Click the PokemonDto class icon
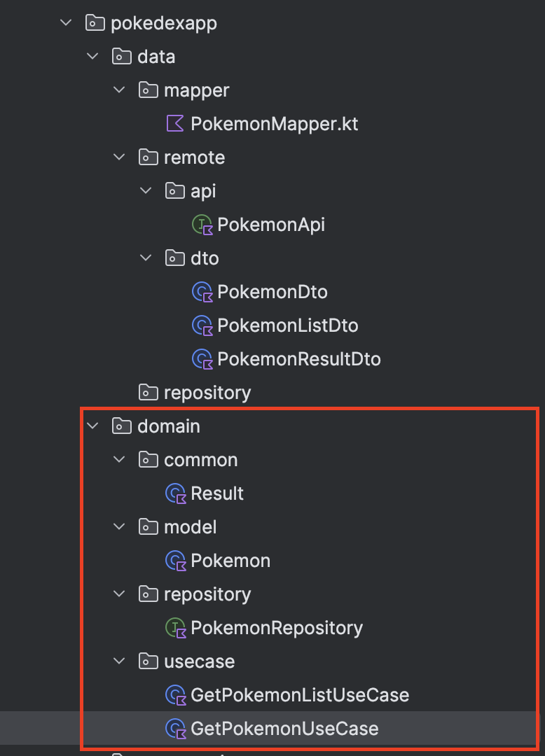 point(202,292)
